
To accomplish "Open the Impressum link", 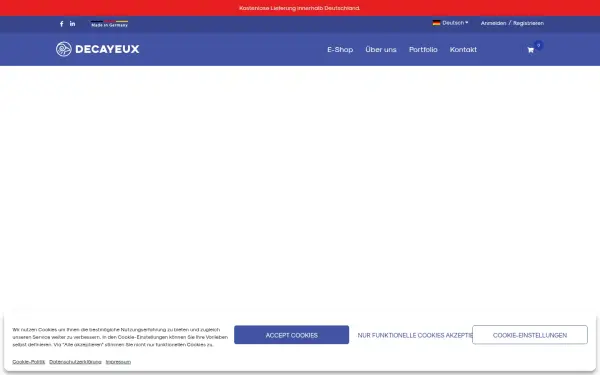I will (x=118, y=362).
